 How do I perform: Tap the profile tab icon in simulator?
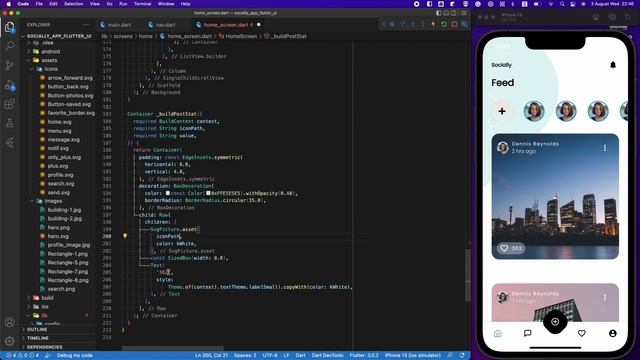coord(613,333)
